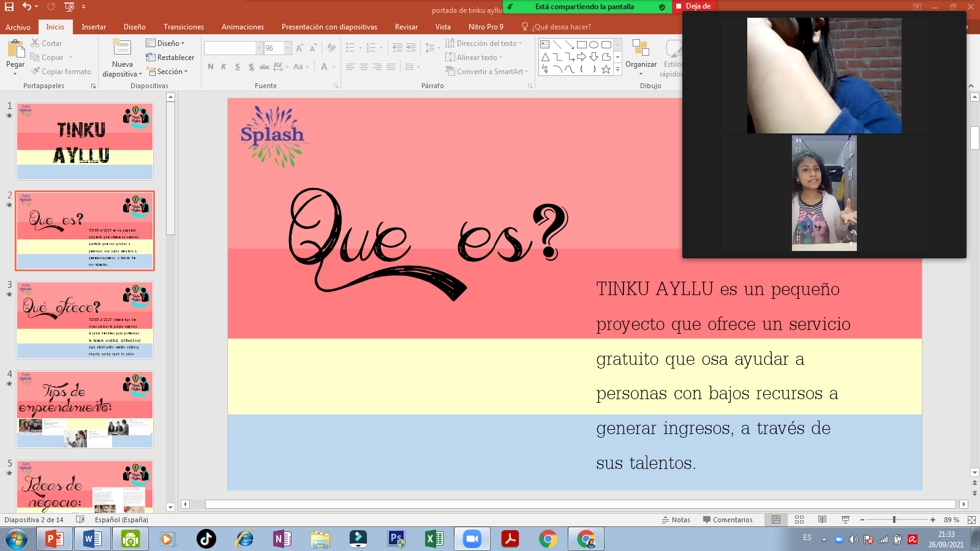The height and width of the screenshot is (551, 980).
Task: Switch to slide sorter view icon
Action: pyautogui.click(x=799, y=520)
